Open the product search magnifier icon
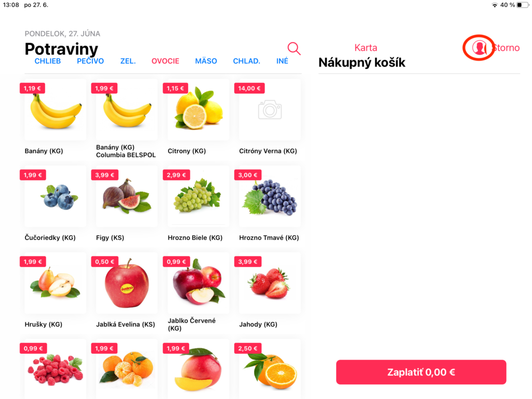 (294, 48)
